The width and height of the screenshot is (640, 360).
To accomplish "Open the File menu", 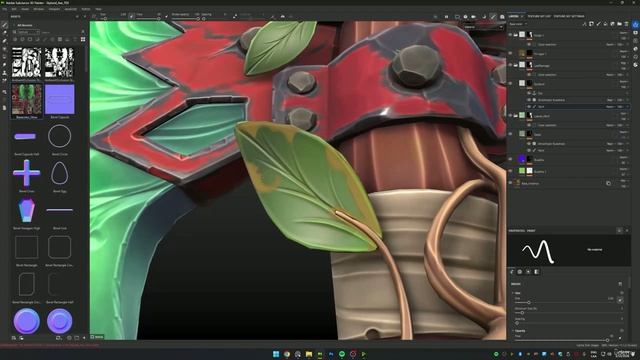I will point(4,9).
